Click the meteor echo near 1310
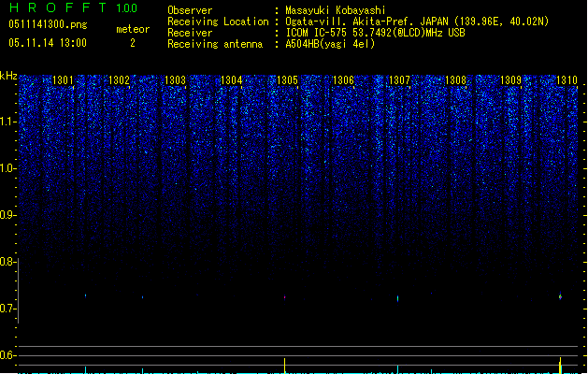 pos(560,296)
